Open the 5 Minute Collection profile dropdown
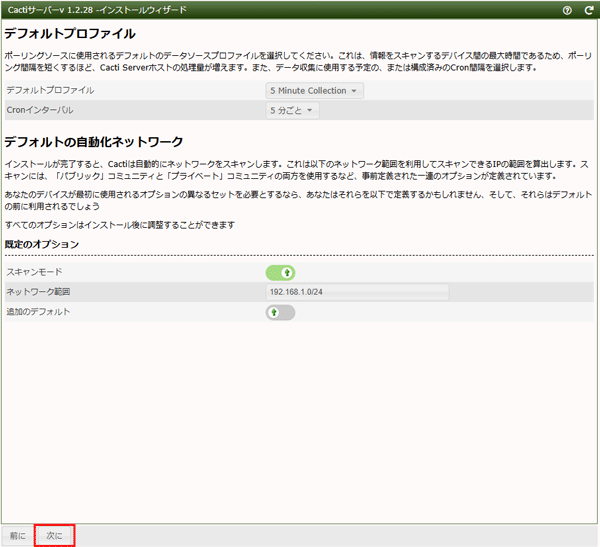Viewport: 600px width, 547px height. click(314, 91)
